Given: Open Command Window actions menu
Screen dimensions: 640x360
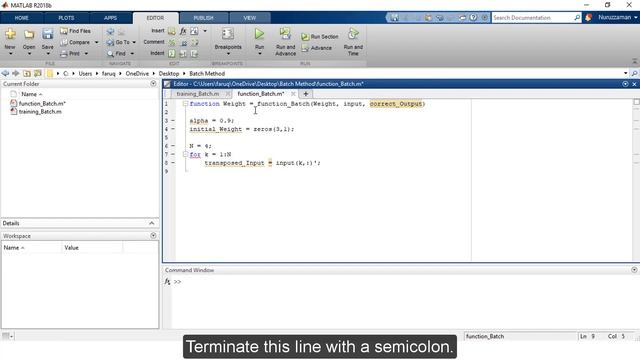Looking at the screenshot, I should point(634,270).
